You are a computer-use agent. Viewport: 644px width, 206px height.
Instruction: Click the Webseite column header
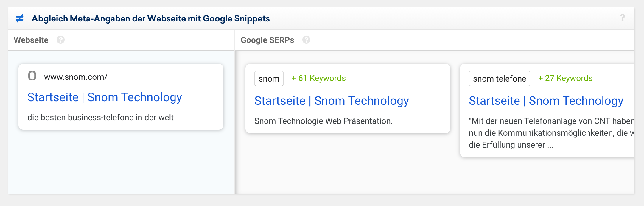[31, 40]
